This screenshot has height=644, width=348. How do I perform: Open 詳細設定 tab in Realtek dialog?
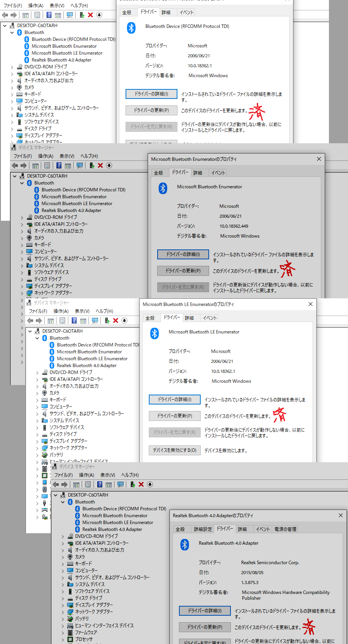(x=203, y=529)
